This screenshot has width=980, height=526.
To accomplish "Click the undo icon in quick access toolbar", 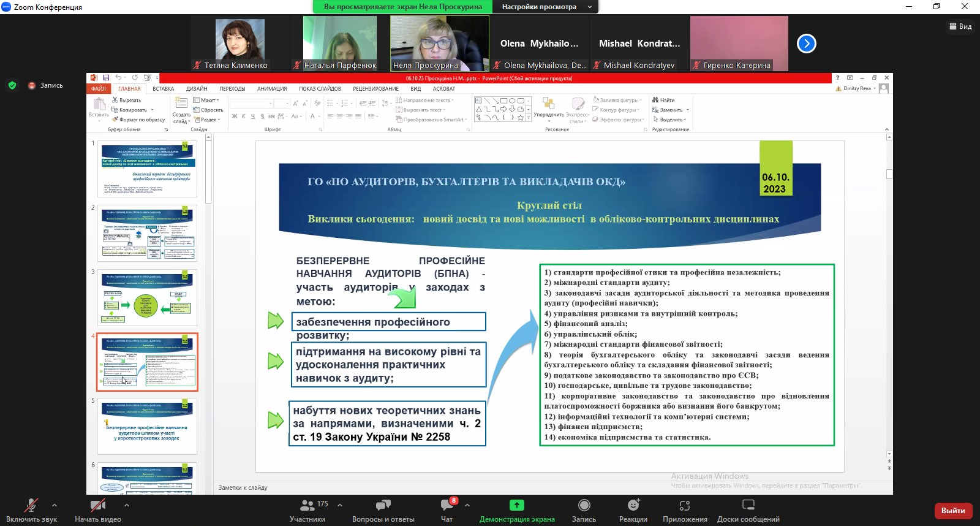I will tap(118, 78).
